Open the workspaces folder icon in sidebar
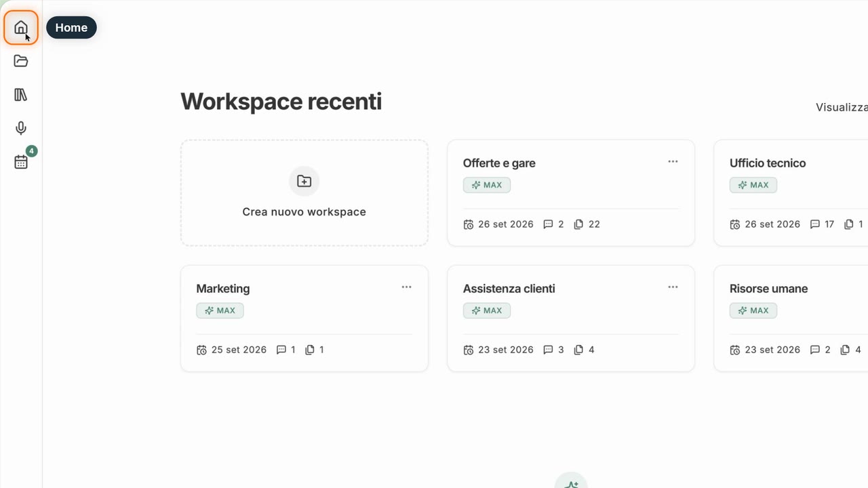 (x=21, y=61)
